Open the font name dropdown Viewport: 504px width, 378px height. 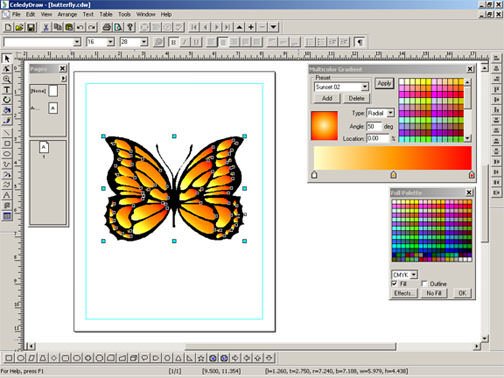(77, 42)
